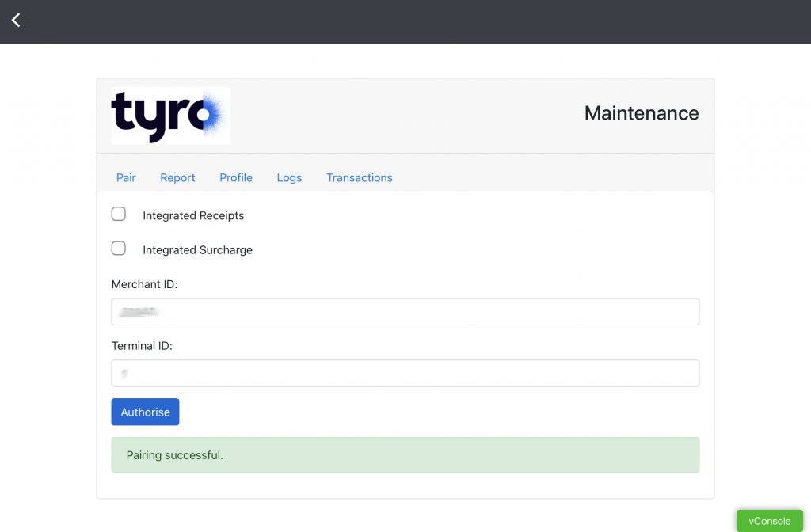Open the Profile tab
Screen dimensions: 811x532
coord(236,178)
